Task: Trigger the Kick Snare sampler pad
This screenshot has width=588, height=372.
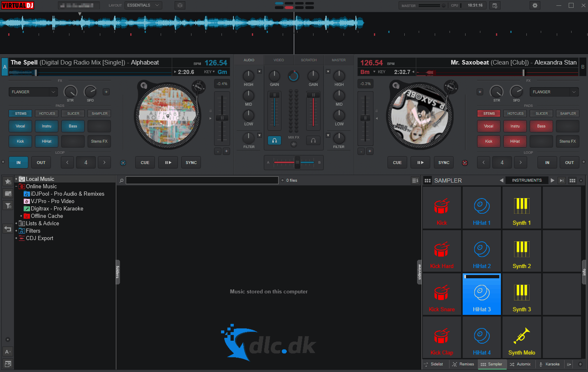Action: pyautogui.click(x=442, y=294)
